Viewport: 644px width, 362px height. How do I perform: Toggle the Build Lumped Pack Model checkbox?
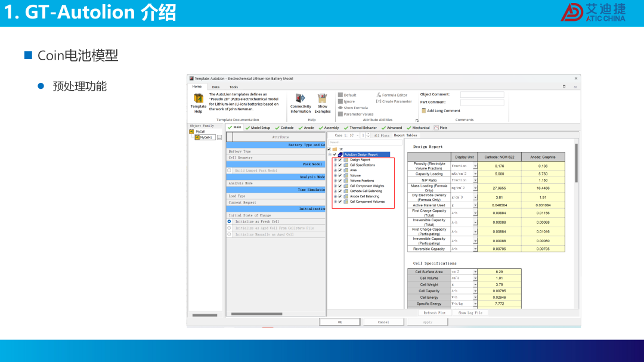tap(229, 170)
